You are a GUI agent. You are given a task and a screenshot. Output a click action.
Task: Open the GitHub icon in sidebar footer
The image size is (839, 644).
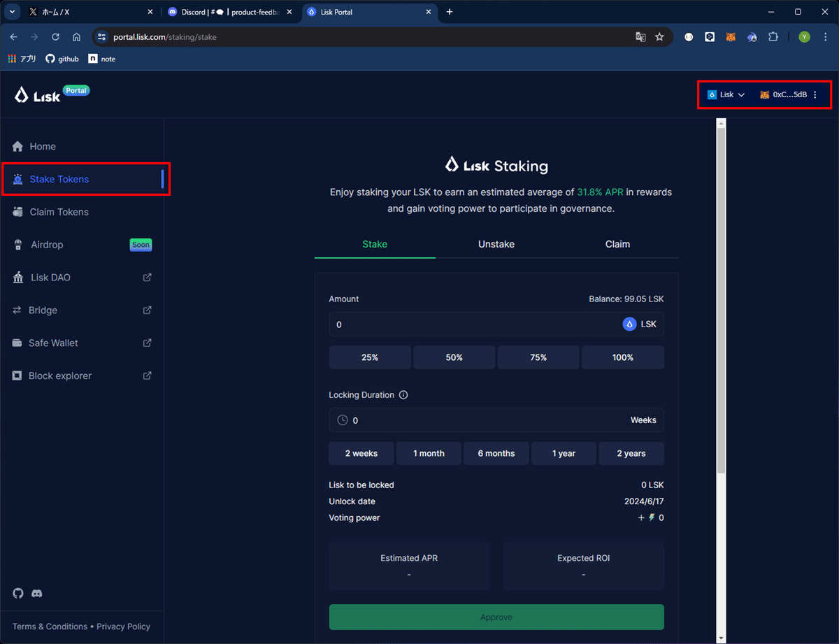[18, 593]
